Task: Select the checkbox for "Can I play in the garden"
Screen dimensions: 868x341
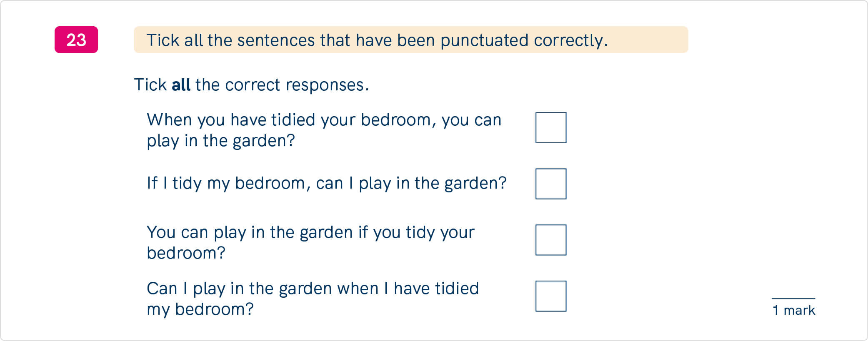Action: point(550,296)
